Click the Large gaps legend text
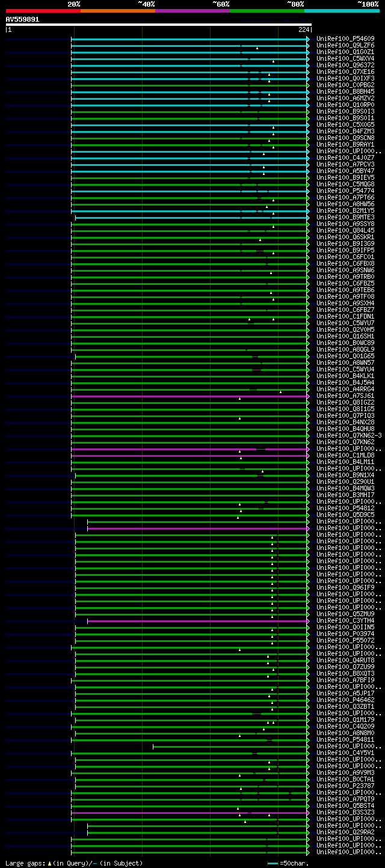The width and height of the screenshot is (385, 868). [x=74, y=863]
